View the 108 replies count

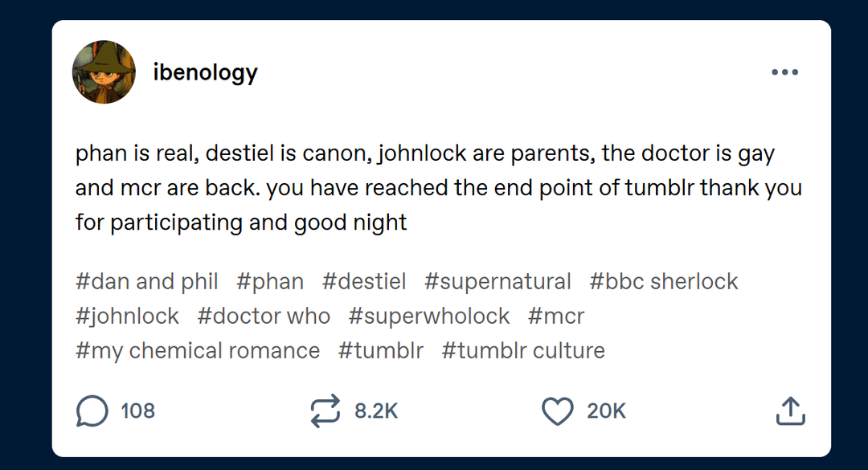tap(137, 411)
